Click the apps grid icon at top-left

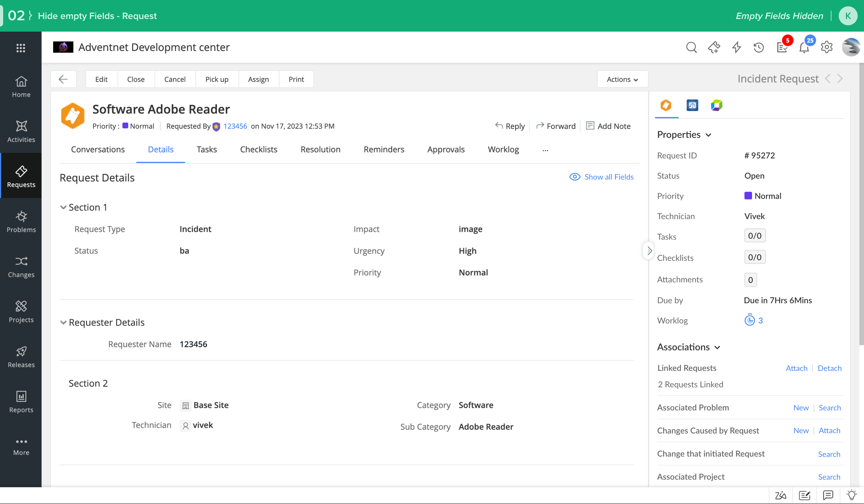pyautogui.click(x=21, y=48)
